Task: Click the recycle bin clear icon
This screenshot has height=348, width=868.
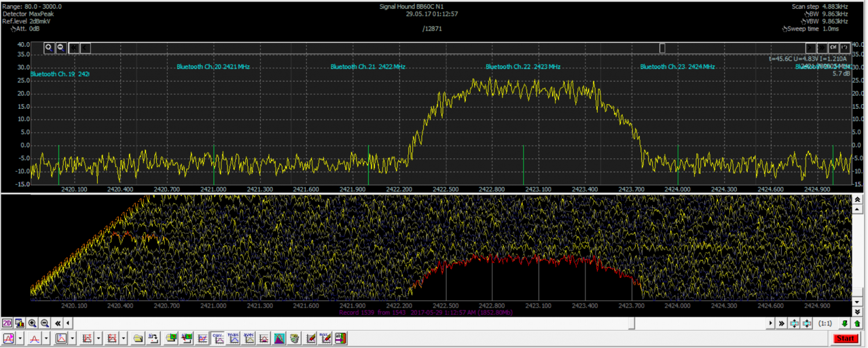Action: tap(295, 338)
